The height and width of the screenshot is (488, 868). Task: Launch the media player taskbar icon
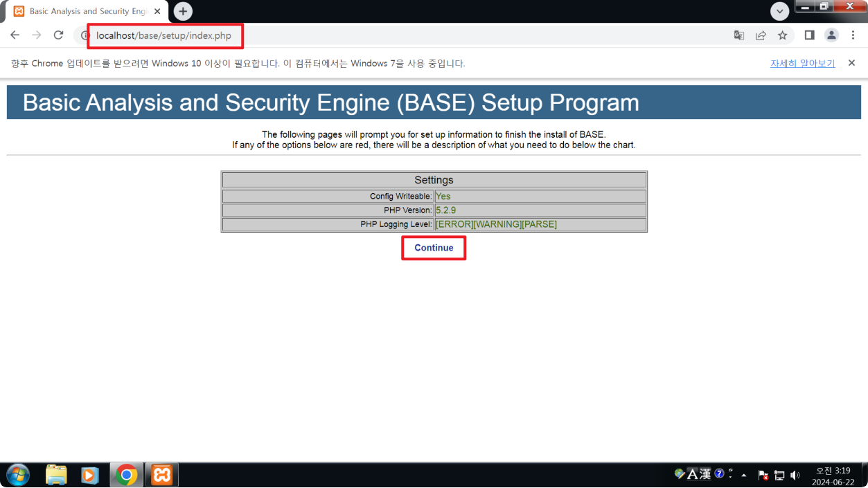pyautogui.click(x=89, y=476)
